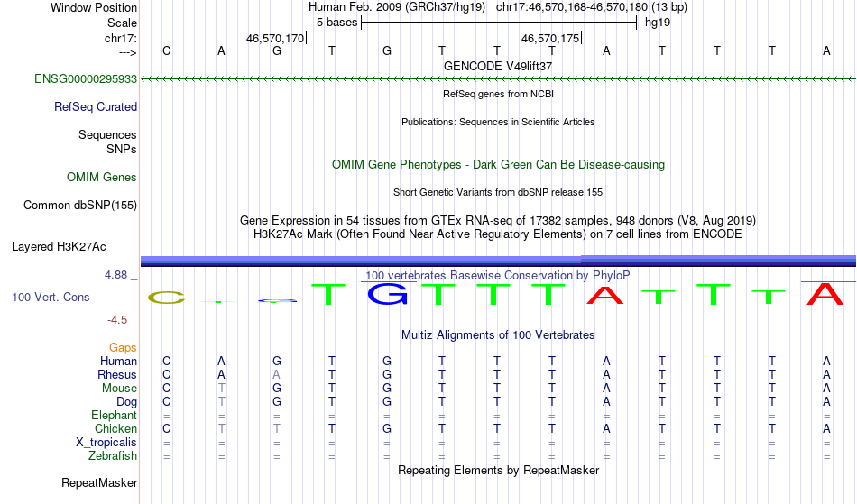Click Rhesus row's light gray A mismatch base
Image resolution: width=857 pixels, height=504 pixels.
point(277,374)
